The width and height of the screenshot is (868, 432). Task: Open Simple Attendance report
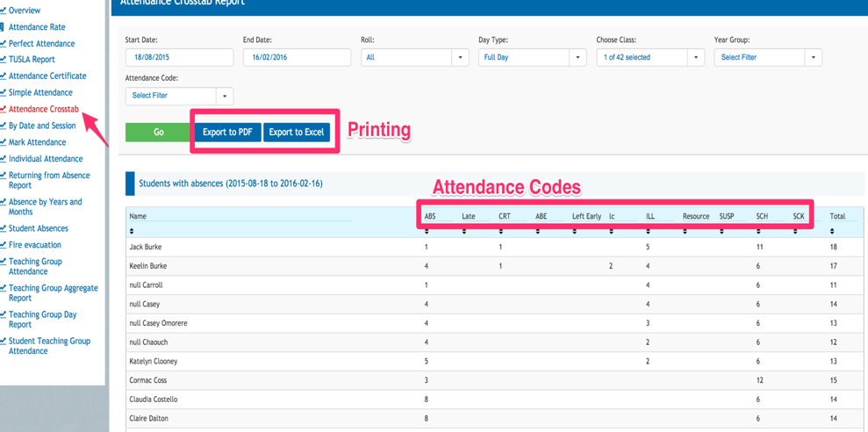(x=40, y=92)
